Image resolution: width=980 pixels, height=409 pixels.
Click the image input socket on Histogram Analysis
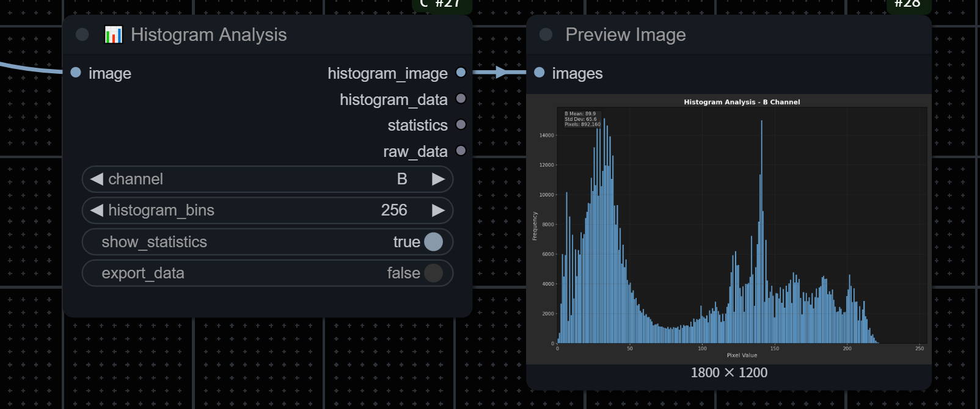76,73
